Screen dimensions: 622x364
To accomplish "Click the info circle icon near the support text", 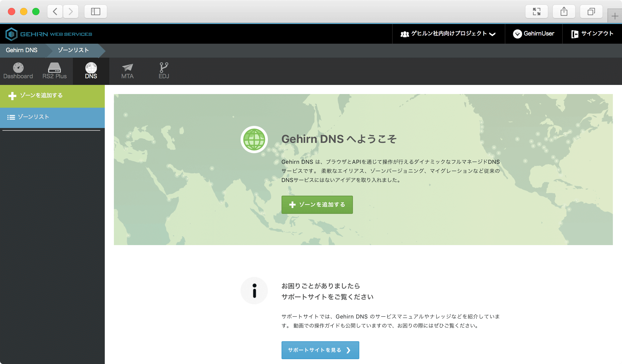I will pos(254,290).
